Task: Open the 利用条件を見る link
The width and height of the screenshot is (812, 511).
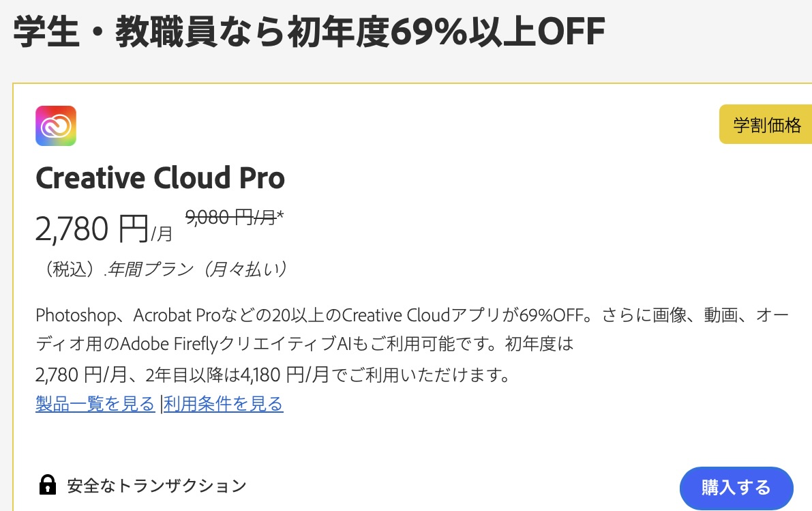Action: click(223, 404)
